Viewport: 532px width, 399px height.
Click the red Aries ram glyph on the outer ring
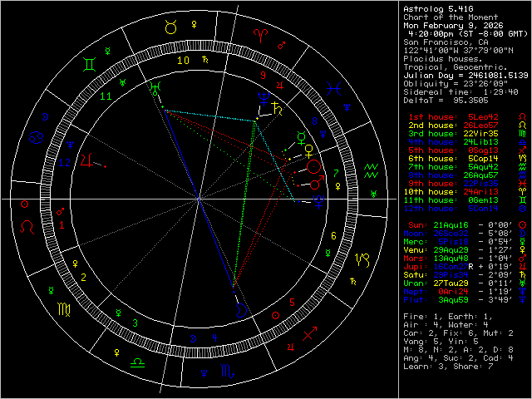coord(260,36)
